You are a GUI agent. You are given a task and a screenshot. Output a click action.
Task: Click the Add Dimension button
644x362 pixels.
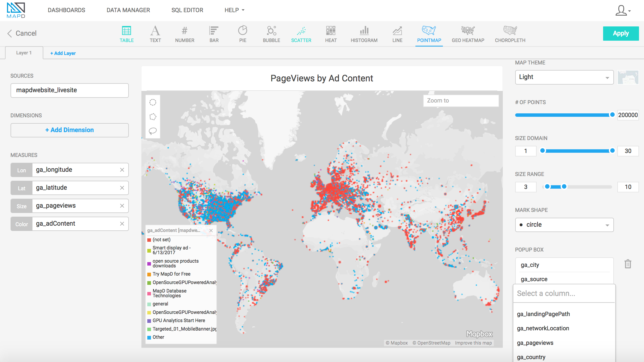[x=69, y=130]
